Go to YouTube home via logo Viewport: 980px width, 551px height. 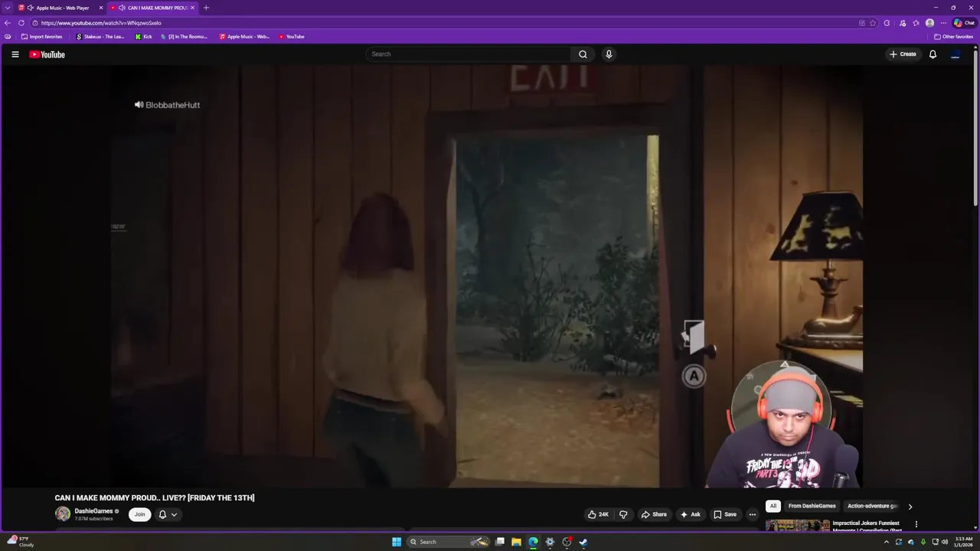[47, 54]
